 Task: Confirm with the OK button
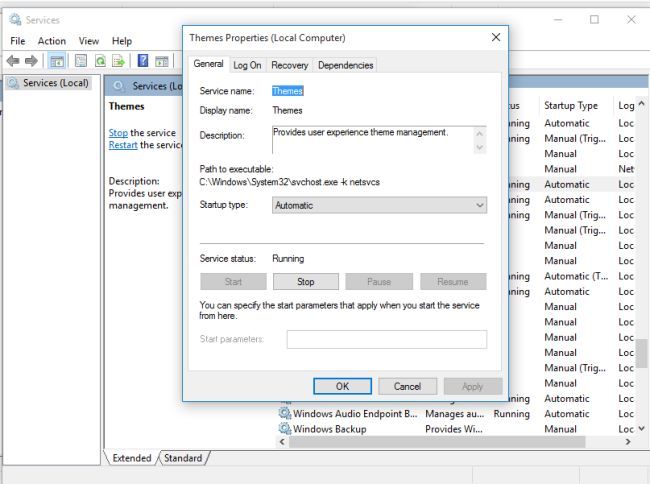pyautogui.click(x=342, y=386)
